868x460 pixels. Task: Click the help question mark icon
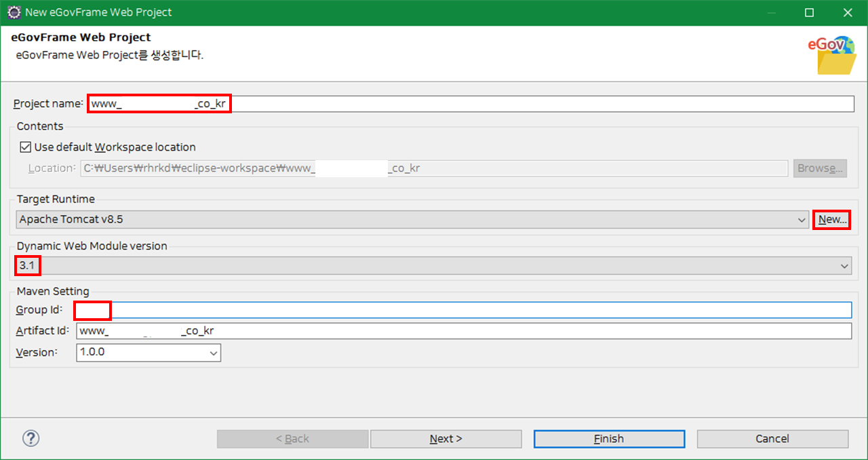[31, 438]
